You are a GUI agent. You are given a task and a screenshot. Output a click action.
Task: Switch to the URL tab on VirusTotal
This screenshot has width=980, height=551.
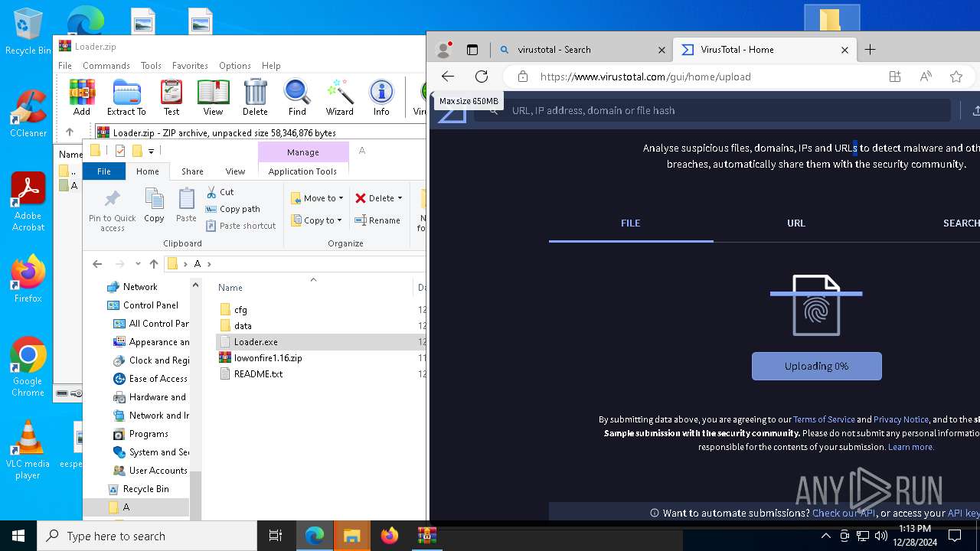click(796, 223)
